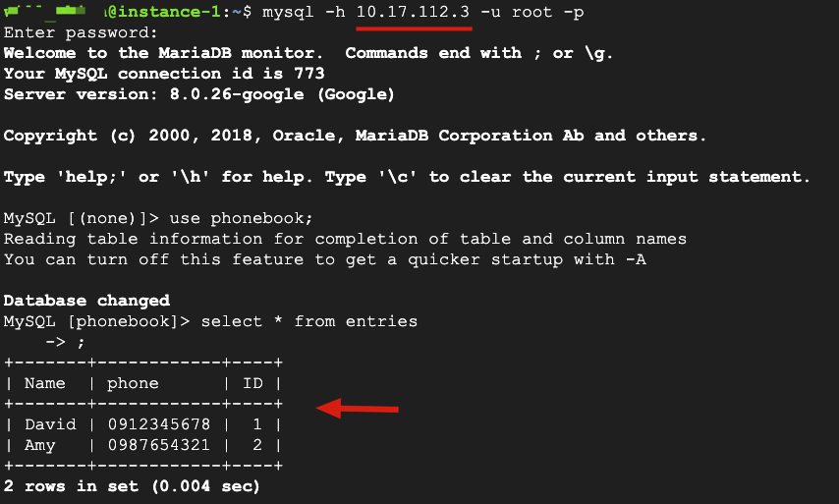Click the Copyright notice line

tap(354, 136)
